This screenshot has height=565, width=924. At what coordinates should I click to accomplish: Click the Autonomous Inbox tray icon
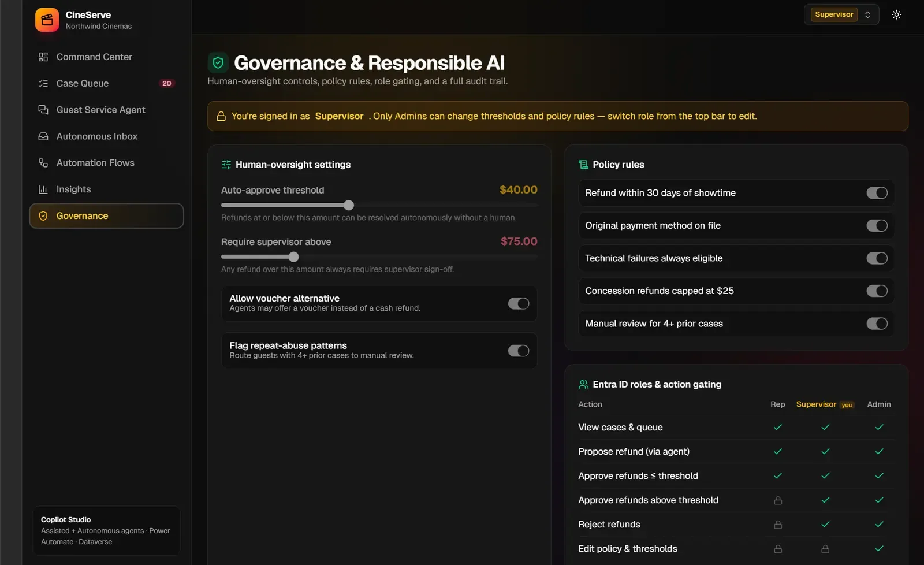click(43, 136)
